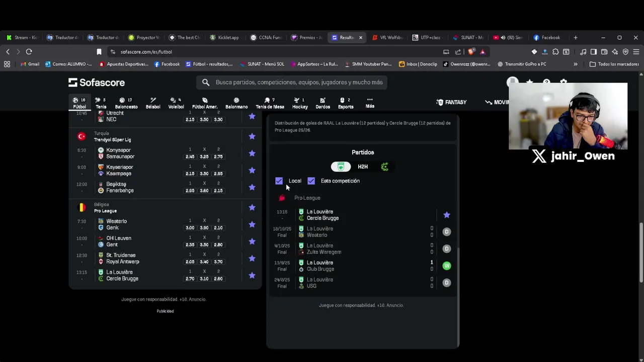Favorite the OH Leuven vs Gent match

[252, 241]
